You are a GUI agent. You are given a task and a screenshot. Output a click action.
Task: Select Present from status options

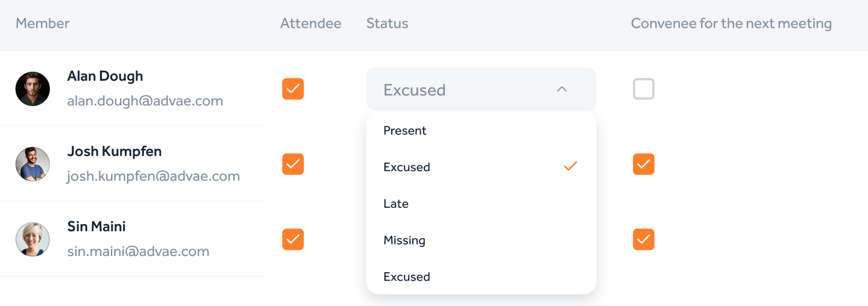[405, 131]
